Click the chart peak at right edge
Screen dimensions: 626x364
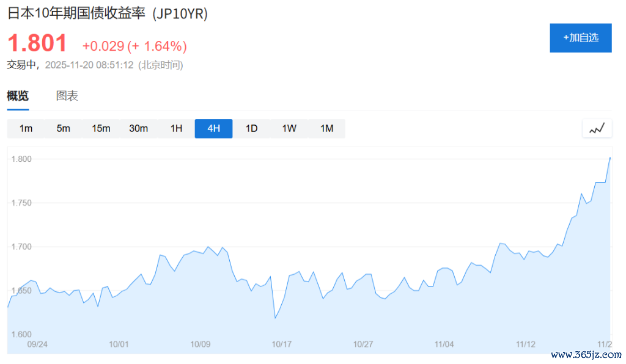coord(609,158)
